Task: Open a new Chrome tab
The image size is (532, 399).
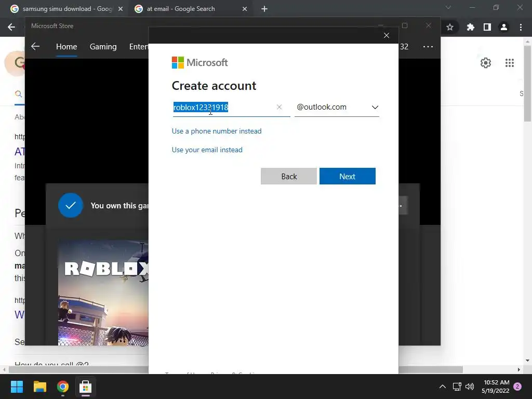Action: pyautogui.click(x=264, y=9)
